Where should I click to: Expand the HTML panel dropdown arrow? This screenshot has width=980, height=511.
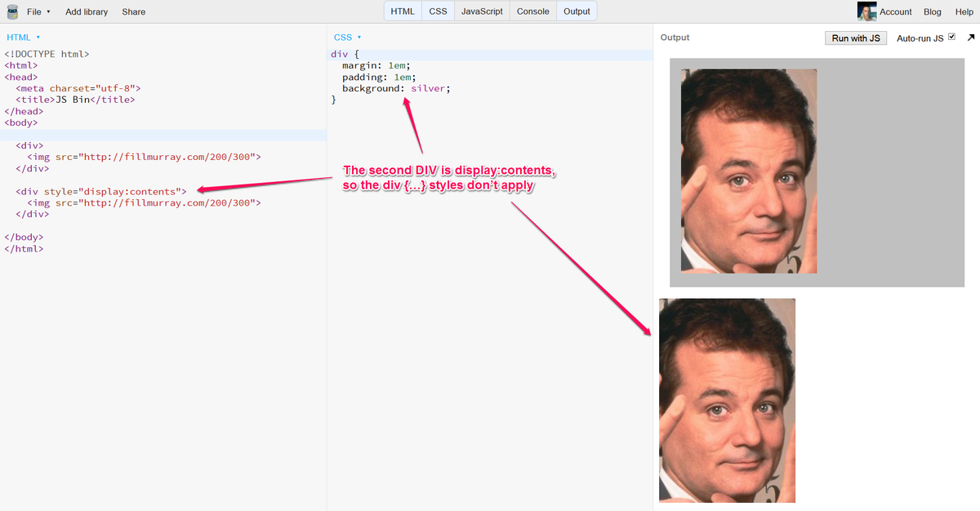(38, 38)
